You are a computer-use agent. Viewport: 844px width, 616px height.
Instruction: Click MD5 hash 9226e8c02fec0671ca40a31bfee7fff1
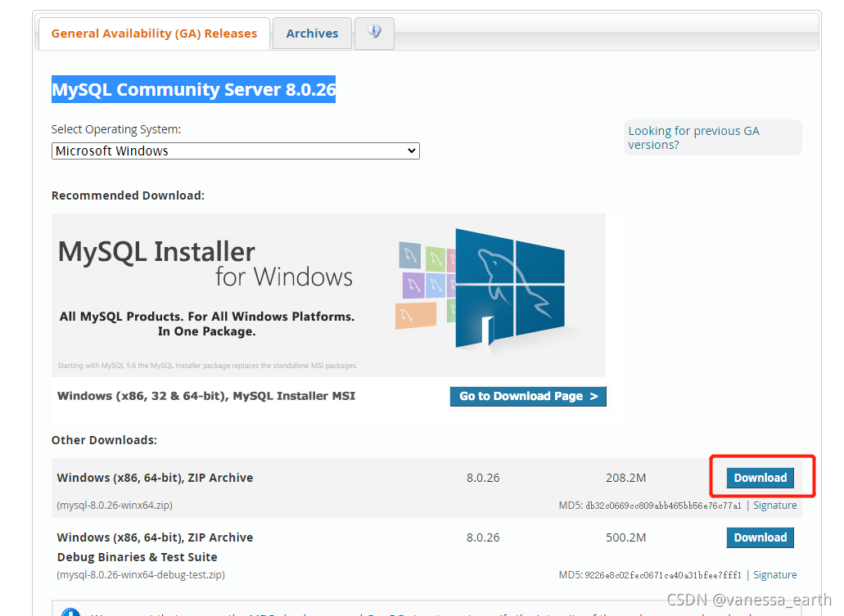pyautogui.click(x=663, y=575)
